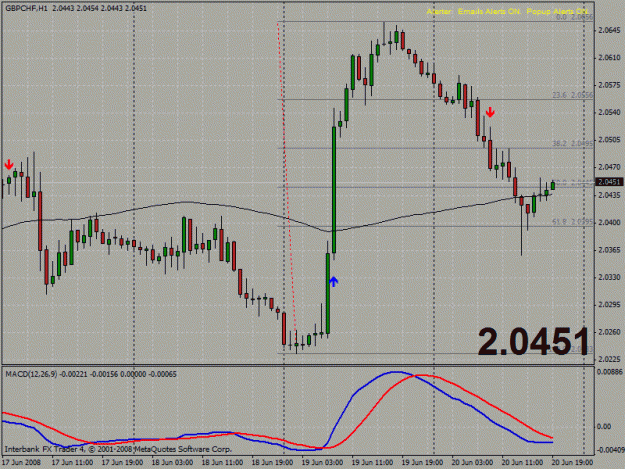Click the 2.0505 price axis label

click(x=609, y=140)
